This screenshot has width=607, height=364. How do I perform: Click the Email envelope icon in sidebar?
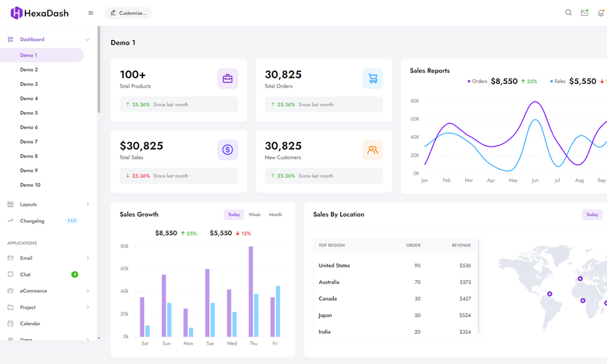click(10, 258)
